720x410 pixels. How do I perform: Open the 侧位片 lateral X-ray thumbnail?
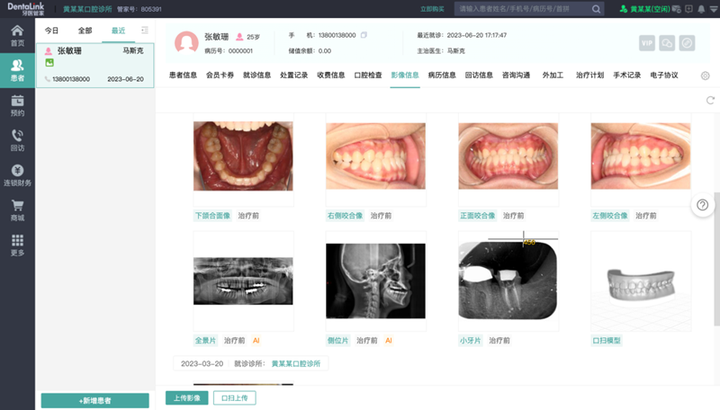pos(376,281)
